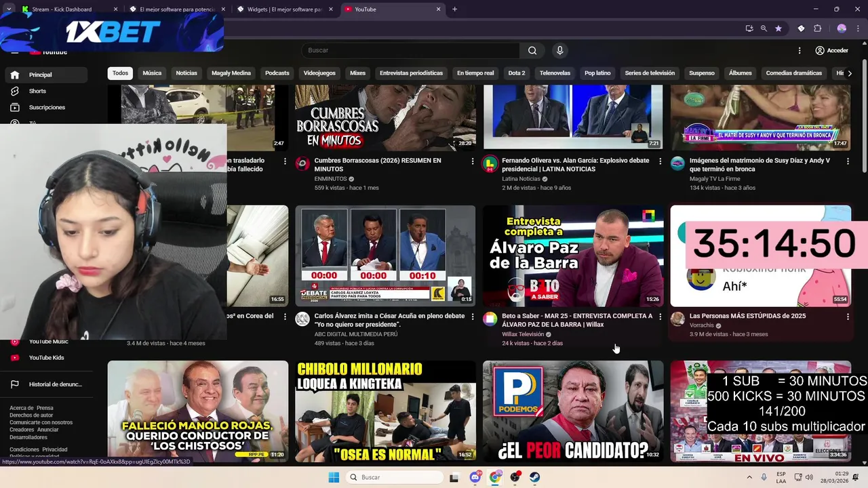The width and height of the screenshot is (868, 488).
Task: Open the Chrome extensions puzzle icon
Action: tap(817, 28)
